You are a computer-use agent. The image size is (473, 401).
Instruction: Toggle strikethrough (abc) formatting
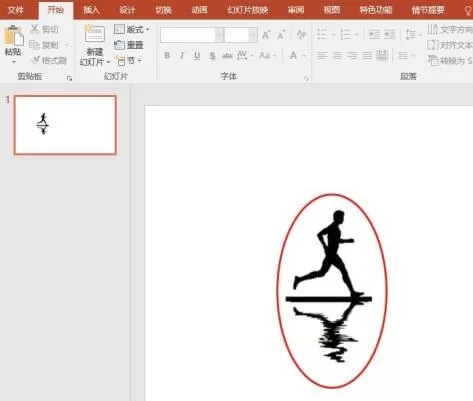(227, 56)
